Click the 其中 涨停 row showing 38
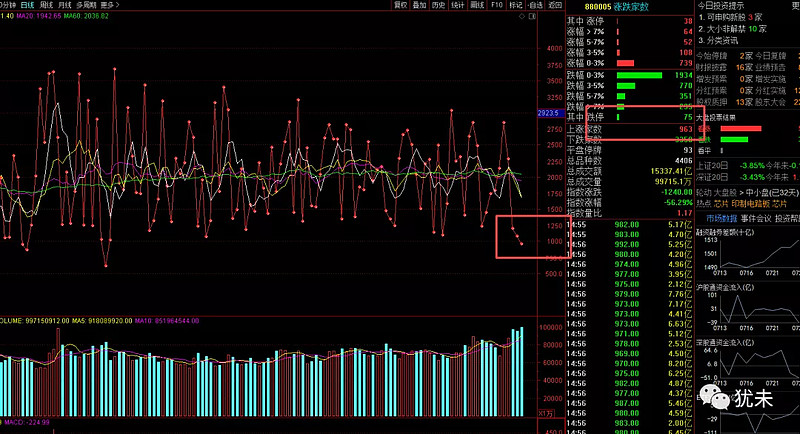 pos(630,21)
